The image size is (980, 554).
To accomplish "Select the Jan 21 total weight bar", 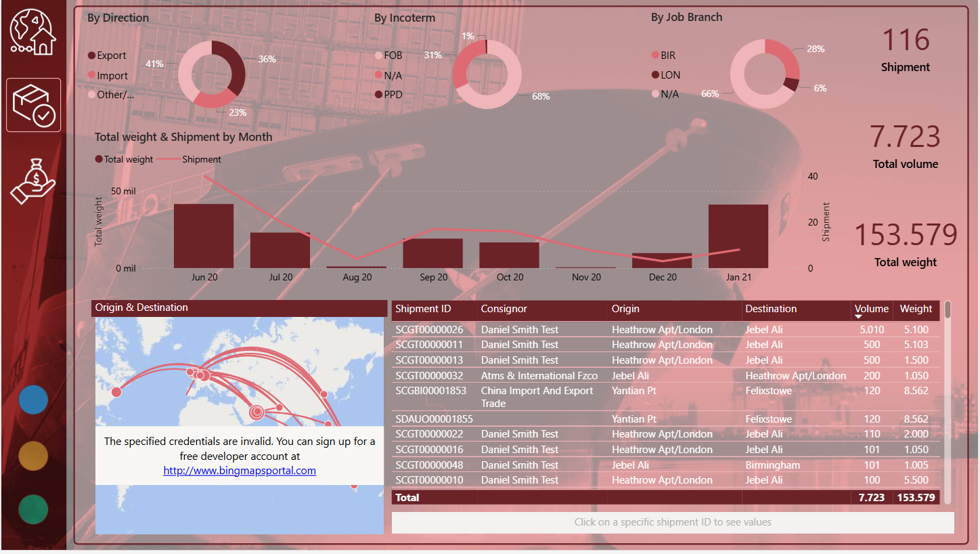I will [738, 236].
